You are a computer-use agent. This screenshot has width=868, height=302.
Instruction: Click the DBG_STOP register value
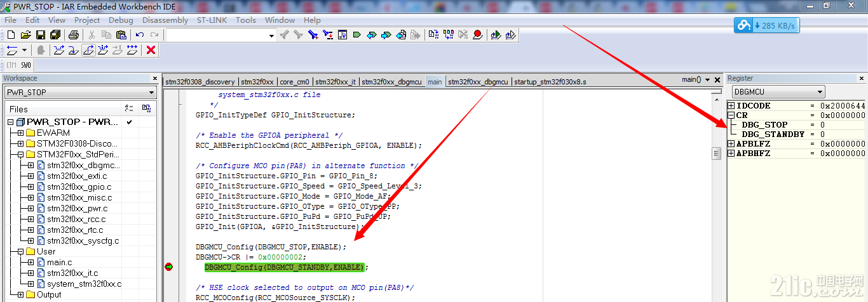(x=822, y=125)
